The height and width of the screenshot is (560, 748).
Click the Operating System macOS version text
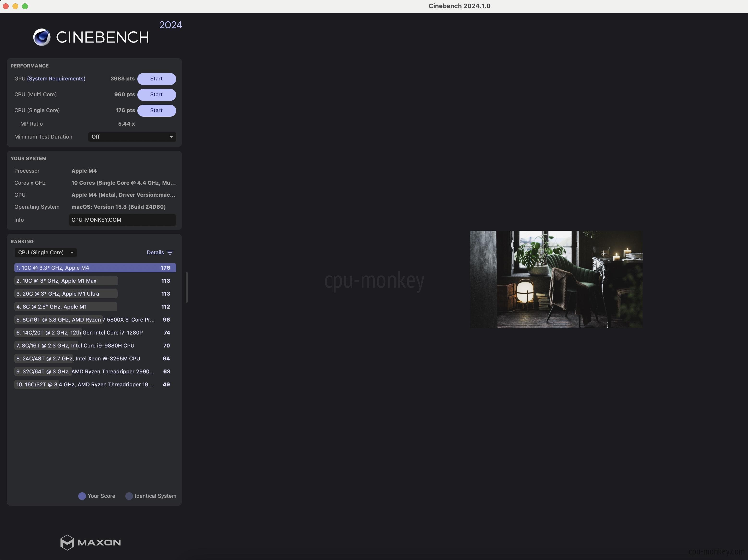click(x=119, y=207)
